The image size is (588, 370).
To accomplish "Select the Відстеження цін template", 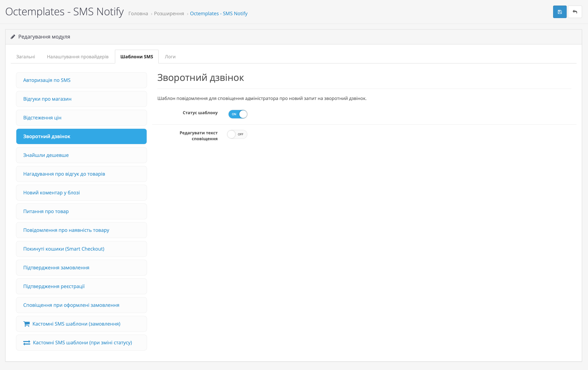I will 81,118.
